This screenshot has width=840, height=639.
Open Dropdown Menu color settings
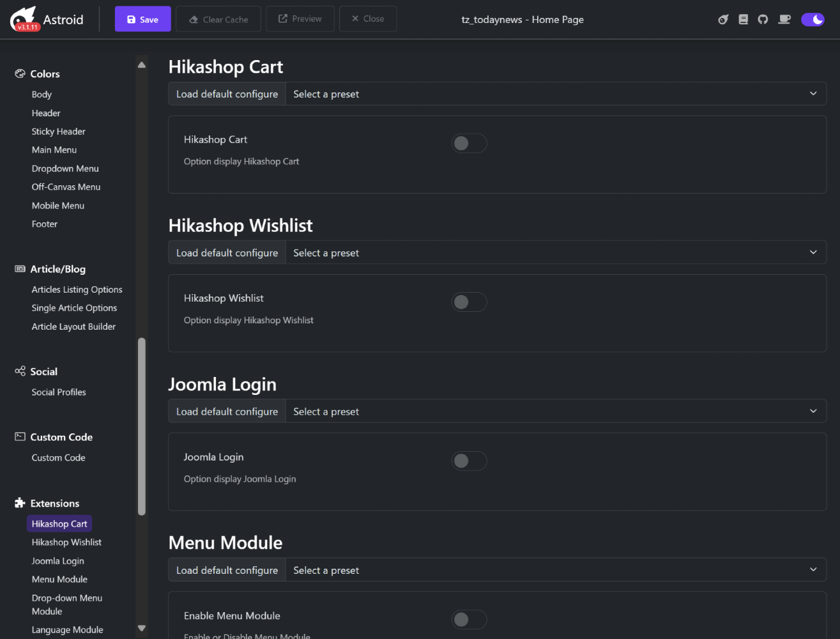65,169
